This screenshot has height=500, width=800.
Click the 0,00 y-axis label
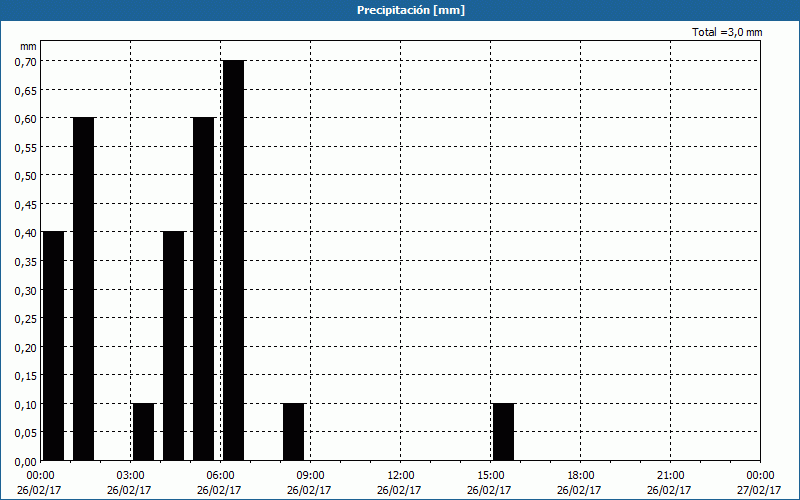click(26, 461)
